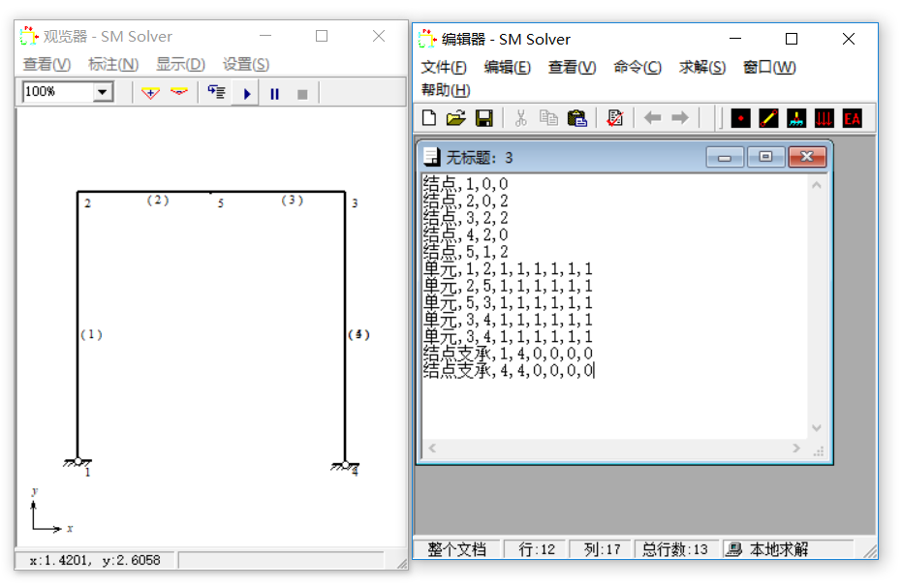The height and width of the screenshot is (588, 902).
Task: Click the 整个文档 status bar entry
Action: [456, 549]
